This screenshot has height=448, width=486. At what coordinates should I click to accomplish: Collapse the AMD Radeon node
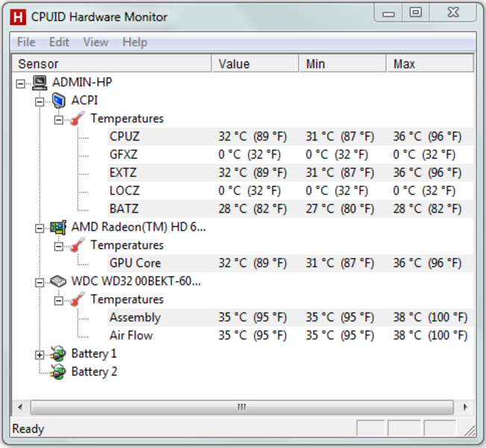click(x=40, y=228)
